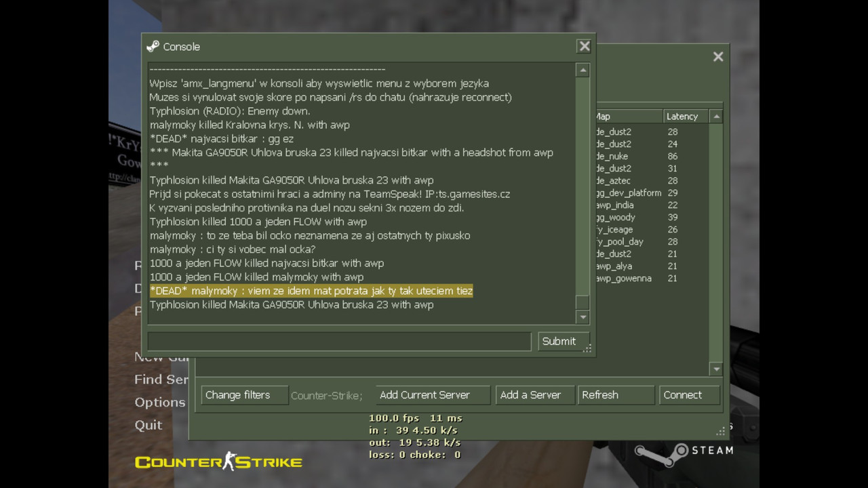
Task: Click '*DEAD* najvacsi bitkar : gg ez' line
Action: point(222,139)
